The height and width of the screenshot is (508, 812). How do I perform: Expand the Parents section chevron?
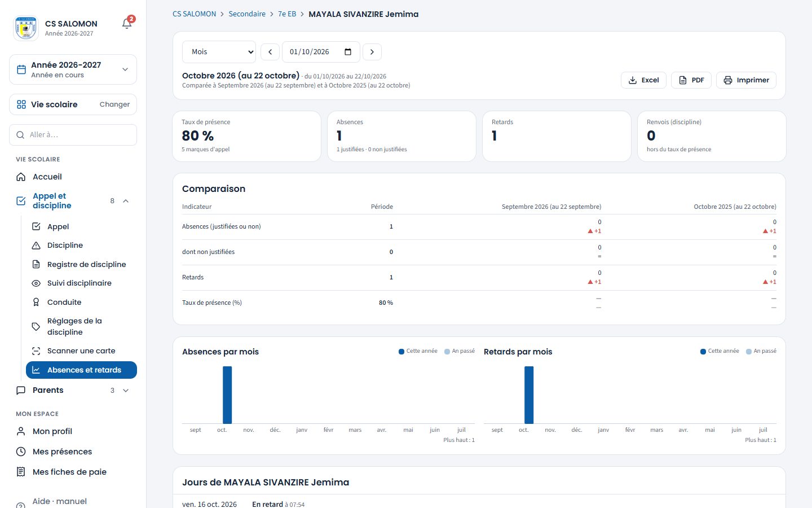pos(126,390)
